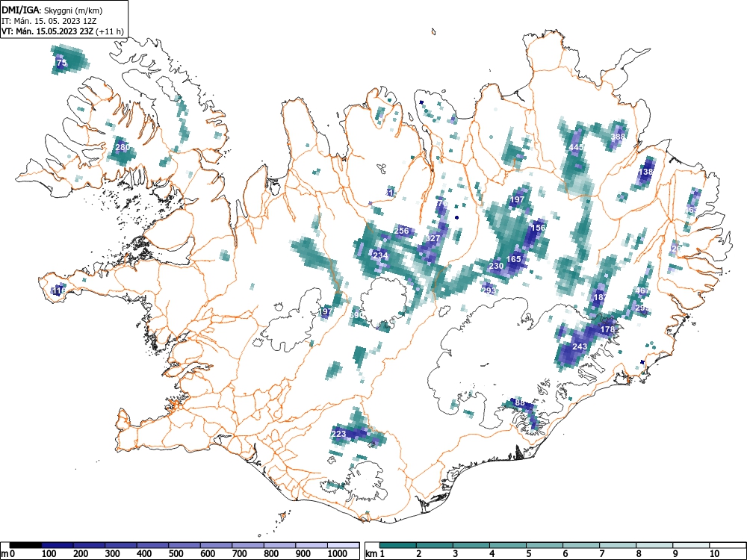The image size is (747, 560).
Task: Click the km legend swatch between 9 and 10
Action: tap(691, 545)
